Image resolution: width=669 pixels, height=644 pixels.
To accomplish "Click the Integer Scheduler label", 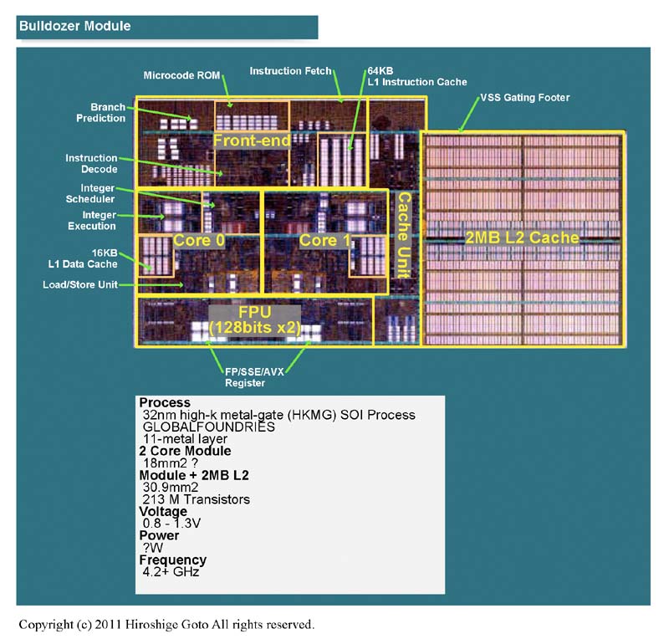I will tap(91, 193).
